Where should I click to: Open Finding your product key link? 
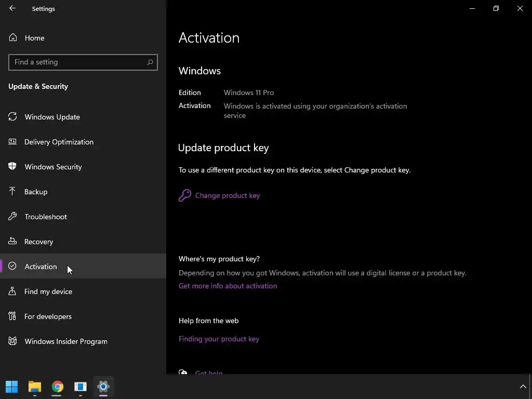coord(219,339)
